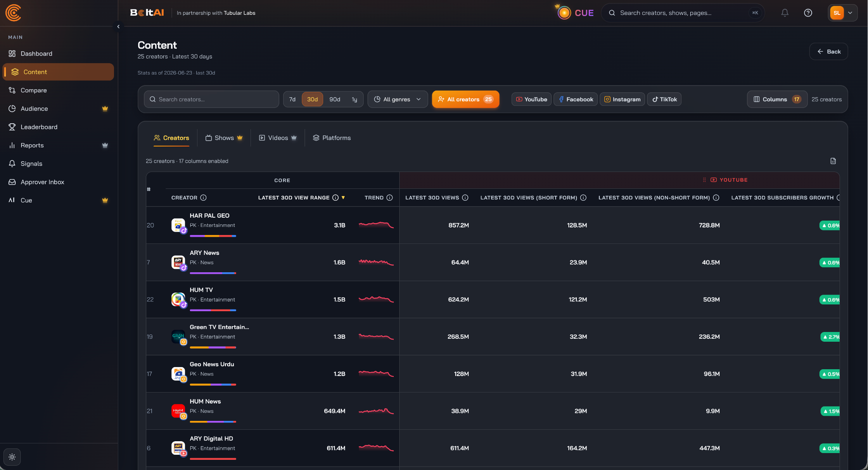
Task: Click HUM TV channel avatar
Action: tap(178, 299)
